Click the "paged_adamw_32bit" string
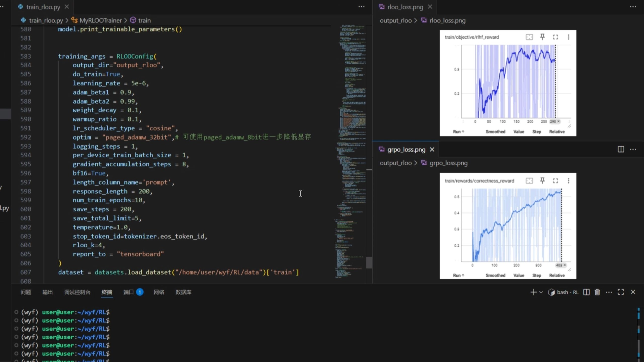Image resolution: width=644 pixels, height=362 pixels. pyautogui.click(x=137, y=137)
